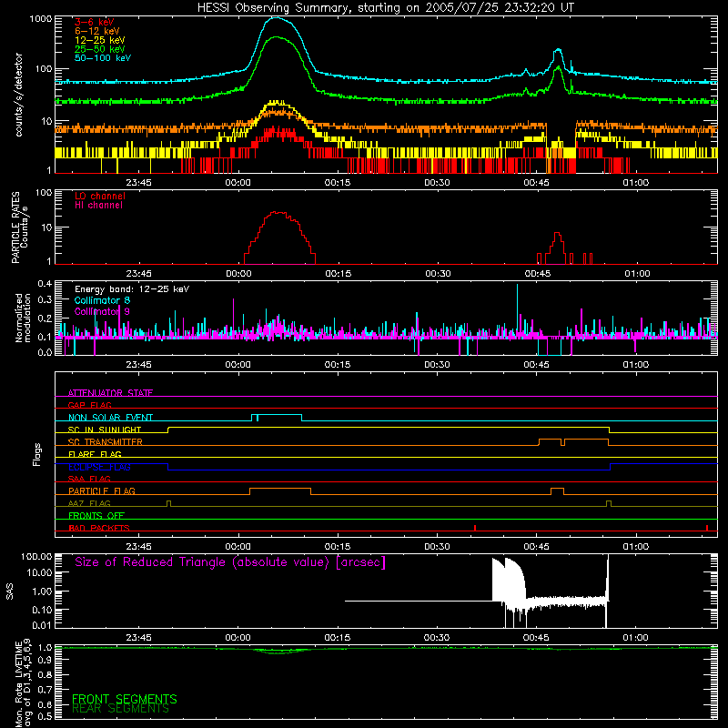Screen dimensions: 728x728
Task: Click the SC TRANSMITTER raised segment
Action: pos(573,440)
